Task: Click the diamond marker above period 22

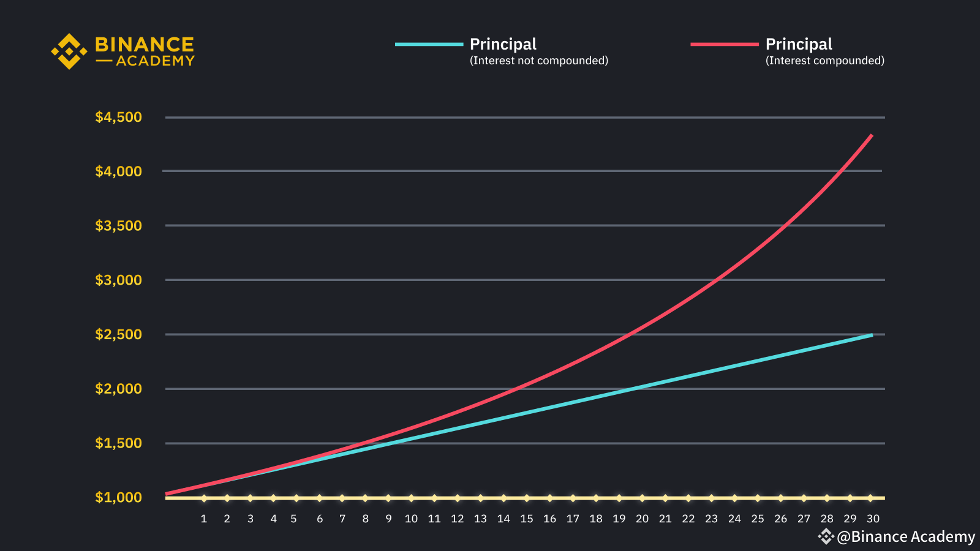Action: pos(688,498)
